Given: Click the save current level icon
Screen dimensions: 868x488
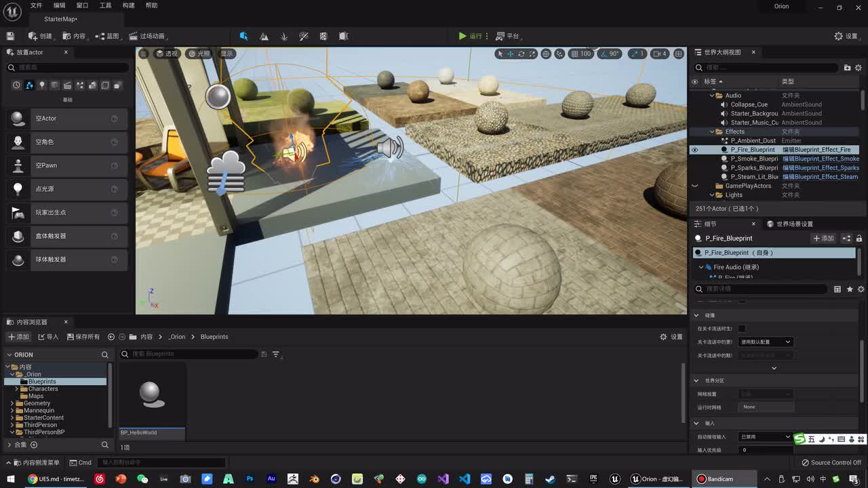Looking at the screenshot, I should coord(10,36).
